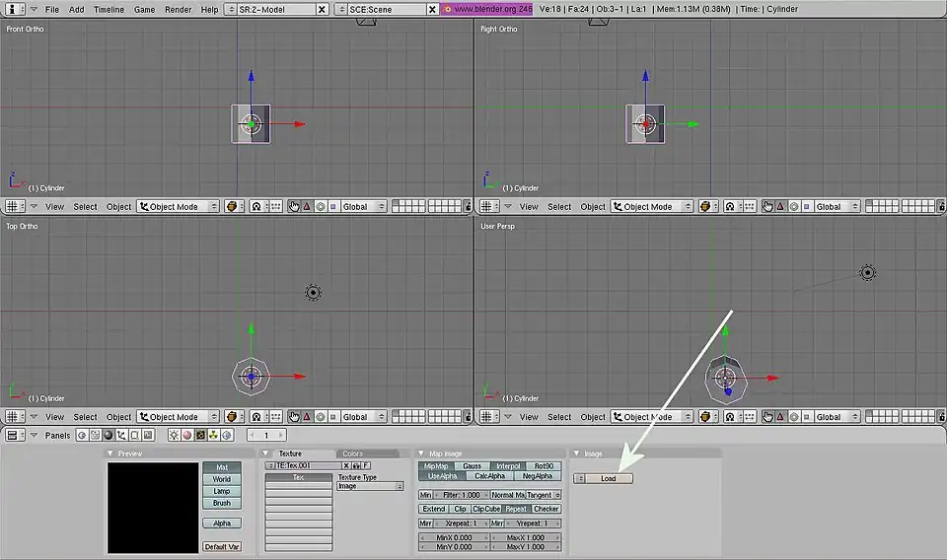947x560 pixels.
Task: Toggle the Rot90 image option
Action: click(543, 466)
